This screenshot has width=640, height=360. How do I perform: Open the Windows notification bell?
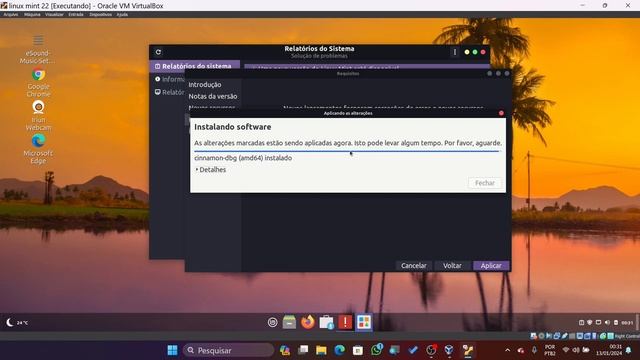pos(629,350)
